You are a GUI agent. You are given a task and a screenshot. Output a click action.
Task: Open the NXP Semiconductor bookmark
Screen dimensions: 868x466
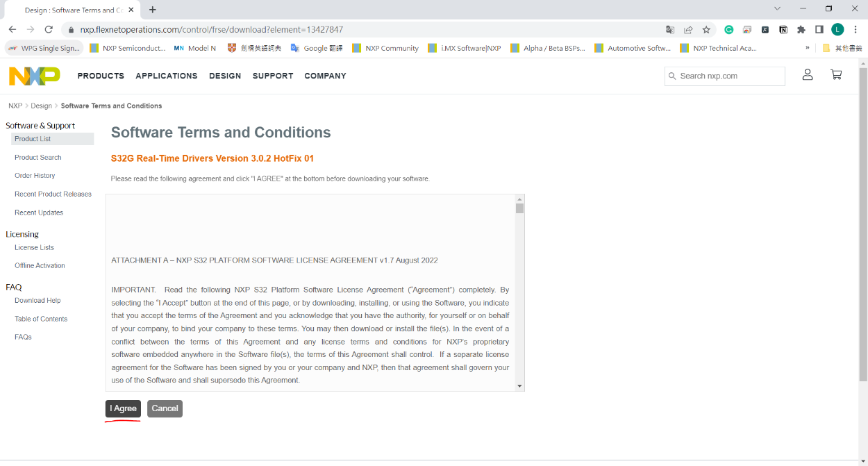point(128,48)
